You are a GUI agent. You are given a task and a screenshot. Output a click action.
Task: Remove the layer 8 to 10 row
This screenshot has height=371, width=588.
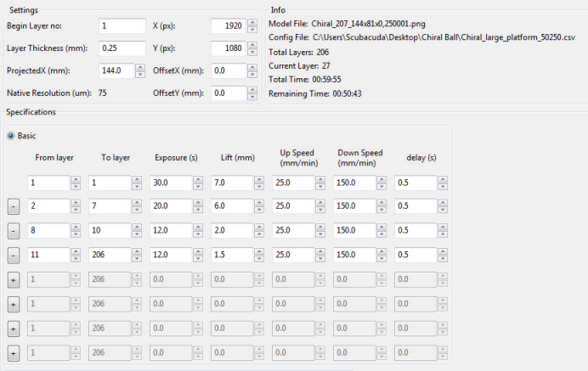tap(14, 231)
